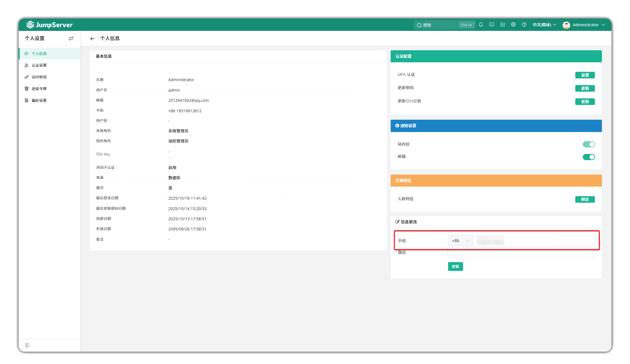Image resolution: width=630 pixels, height=364 pixels.
Task: Open system settings gear icon
Action: pyautogui.click(x=513, y=25)
